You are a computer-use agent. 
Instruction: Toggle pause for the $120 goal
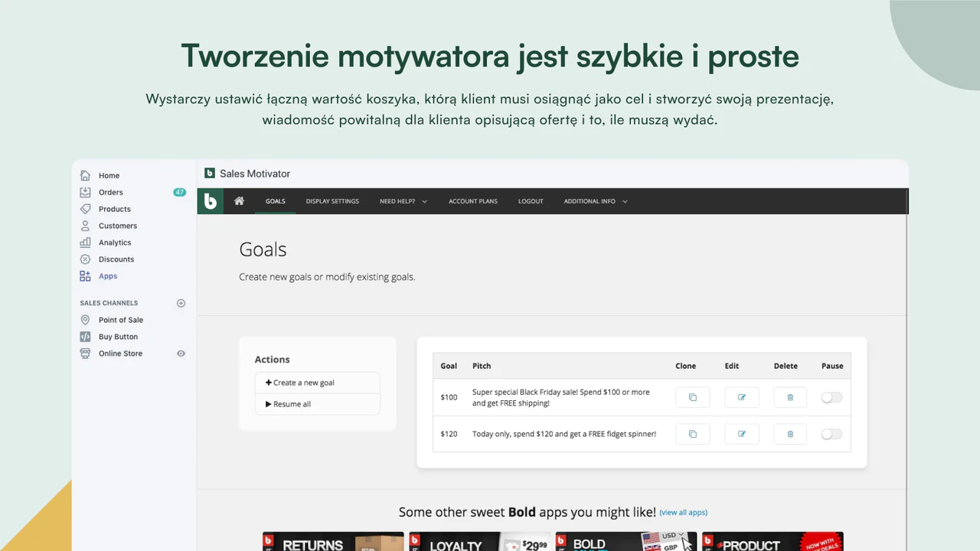pos(831,434)
